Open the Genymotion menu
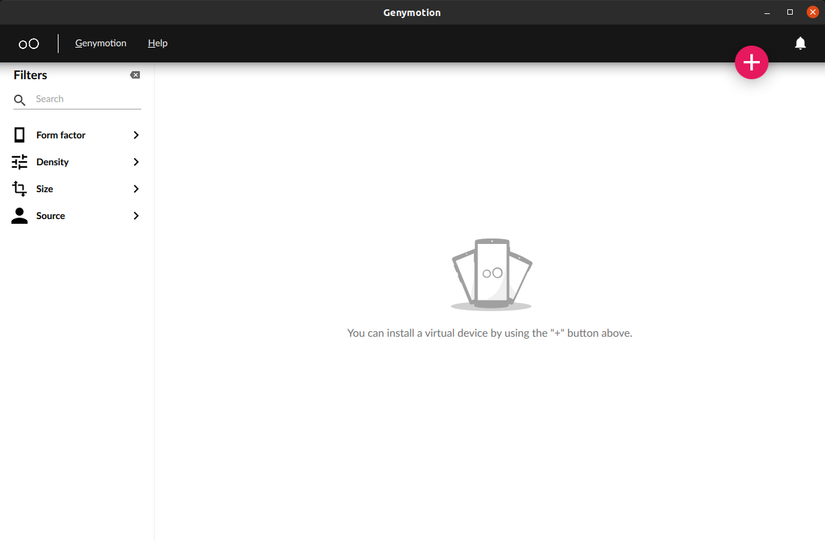This screenshot has width=825, height=541. coord(100,43)
